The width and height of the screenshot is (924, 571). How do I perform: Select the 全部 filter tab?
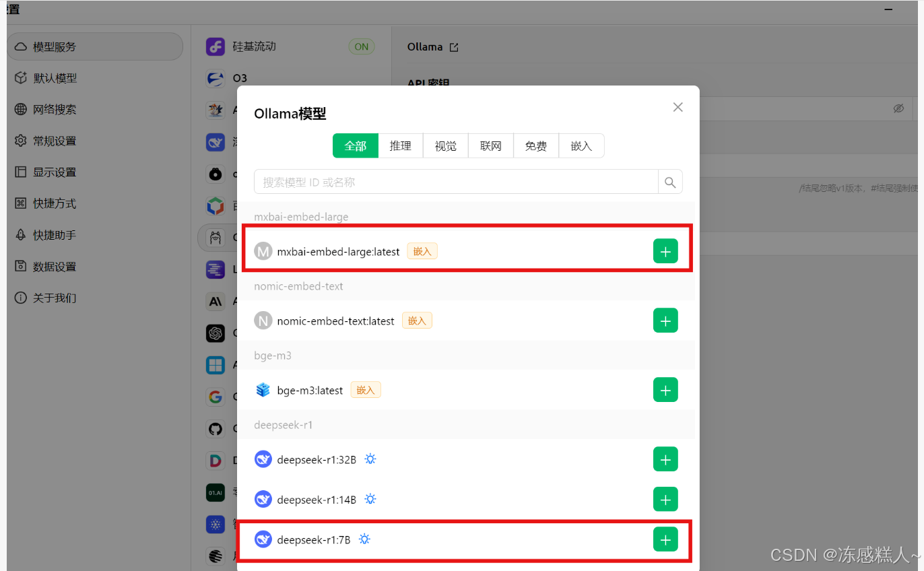pyautogui.click(x=355, y=145)
